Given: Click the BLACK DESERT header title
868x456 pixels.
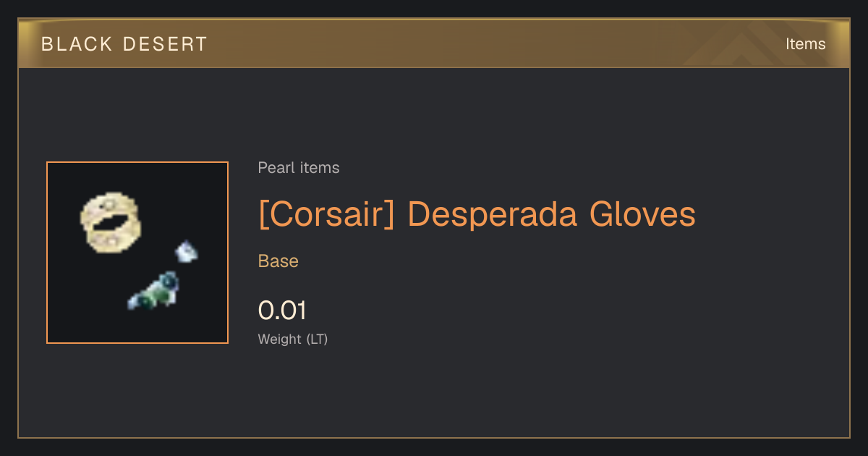Looking at the screenshot, I should [x=124, y=44].
